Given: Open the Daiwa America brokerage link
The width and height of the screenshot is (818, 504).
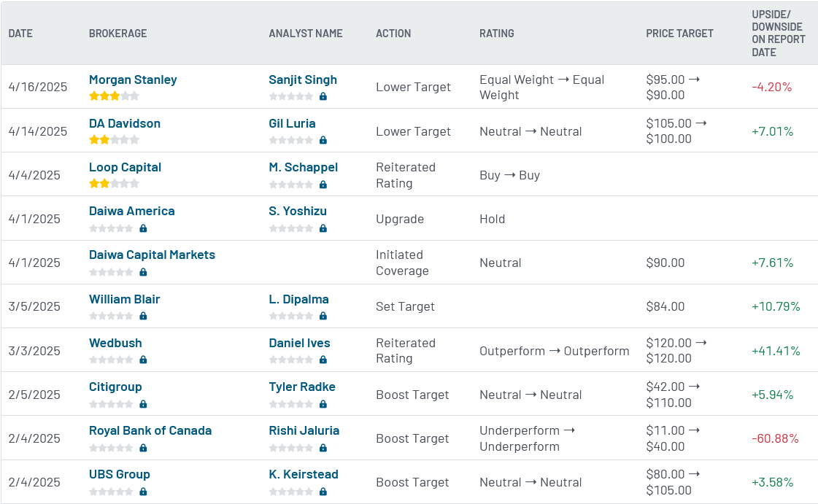Looking at the screenshot, I should (x=132, y=211).
